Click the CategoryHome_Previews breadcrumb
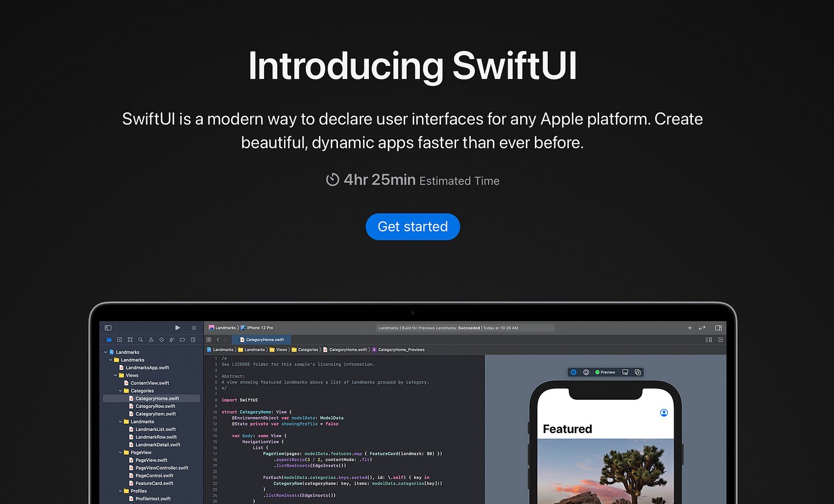834x504 pixels. (399, 350)
